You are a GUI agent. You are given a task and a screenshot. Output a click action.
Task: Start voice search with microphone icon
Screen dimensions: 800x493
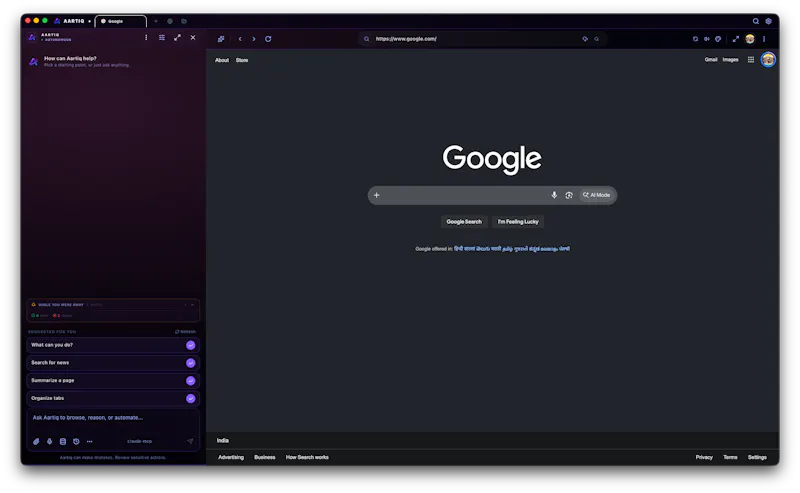(554, 195)
